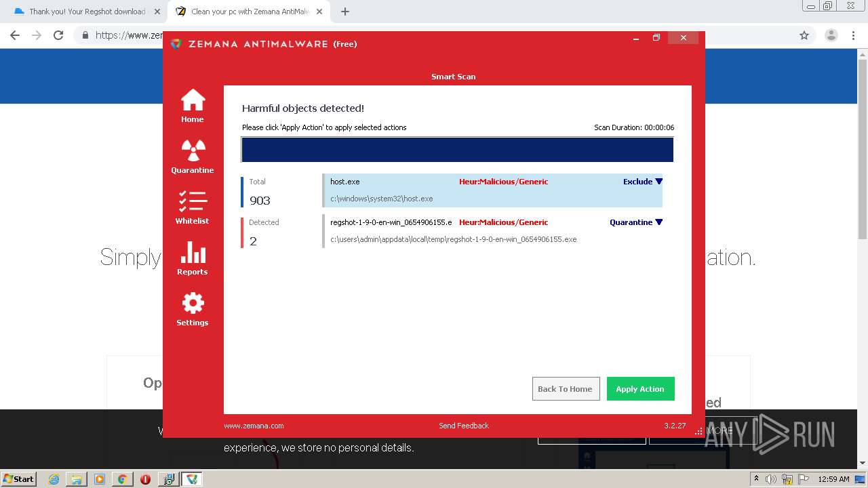Bookmark this page with the star icon
868x488 pixels.
point(804,35)
